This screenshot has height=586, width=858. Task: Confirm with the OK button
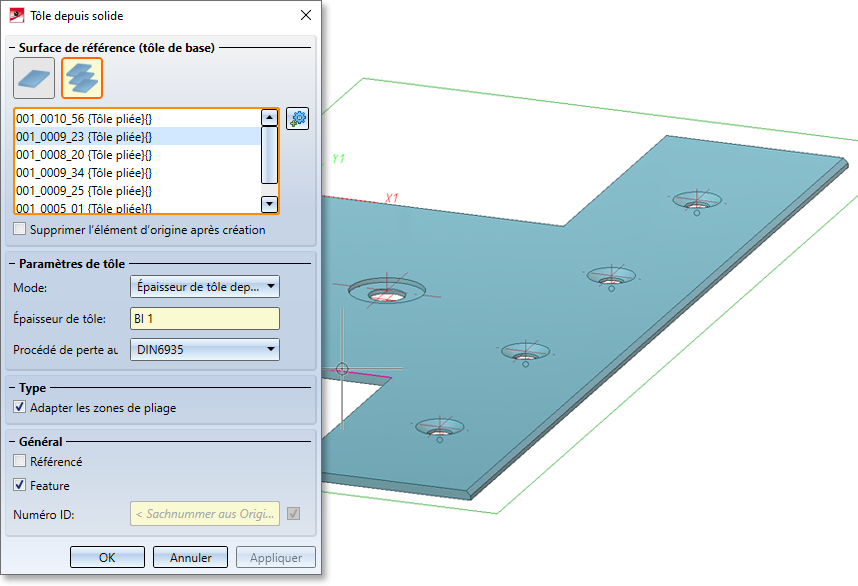107,557
